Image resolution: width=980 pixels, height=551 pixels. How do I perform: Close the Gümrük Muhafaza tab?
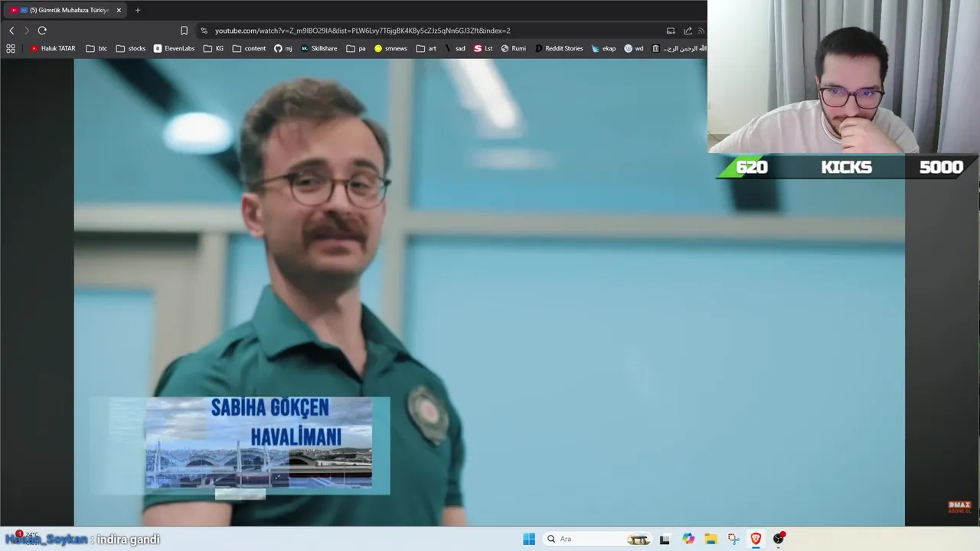(119, 10)
